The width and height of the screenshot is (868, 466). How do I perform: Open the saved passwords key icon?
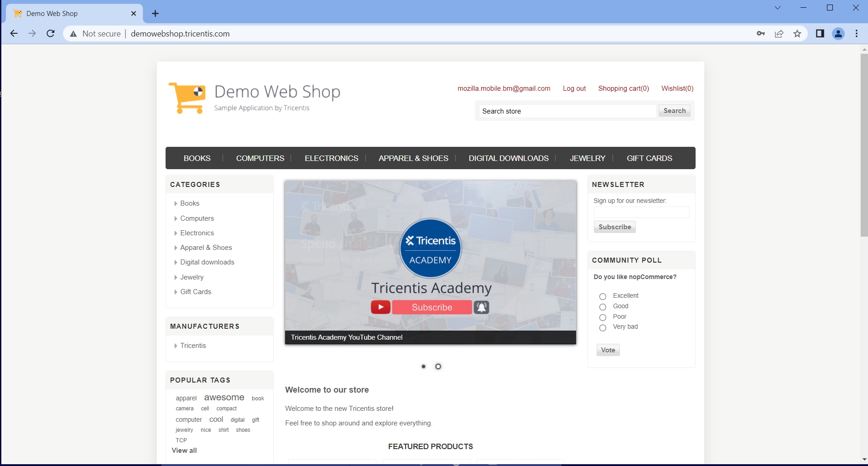click(x=760, y=33)
